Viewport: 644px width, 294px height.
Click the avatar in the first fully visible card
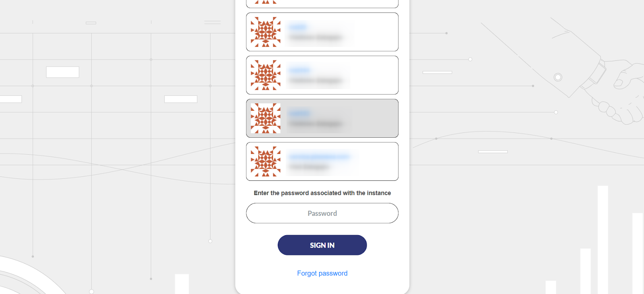click(x=266, y=32)
